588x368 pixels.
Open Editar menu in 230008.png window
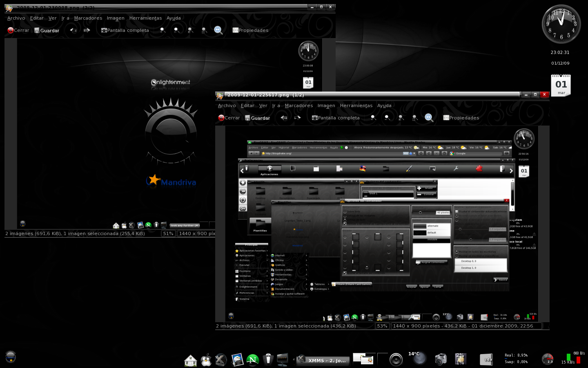(x=37, y=18)
